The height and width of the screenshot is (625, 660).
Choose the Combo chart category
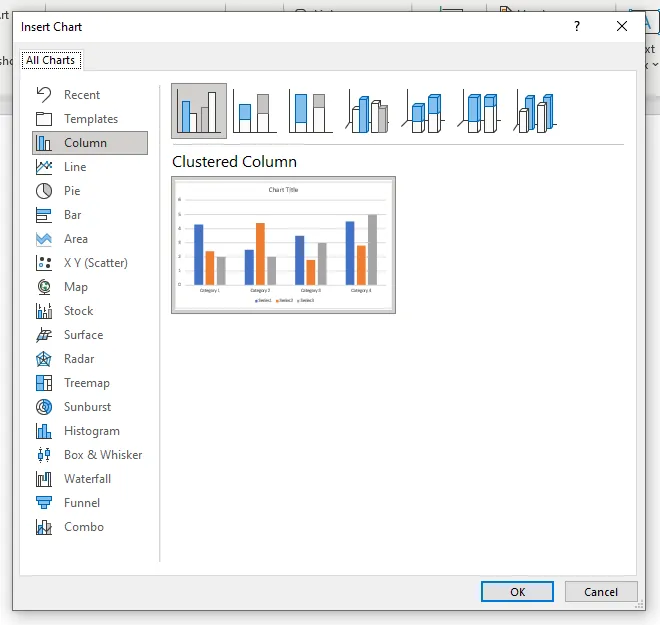(x=84, y=527)
